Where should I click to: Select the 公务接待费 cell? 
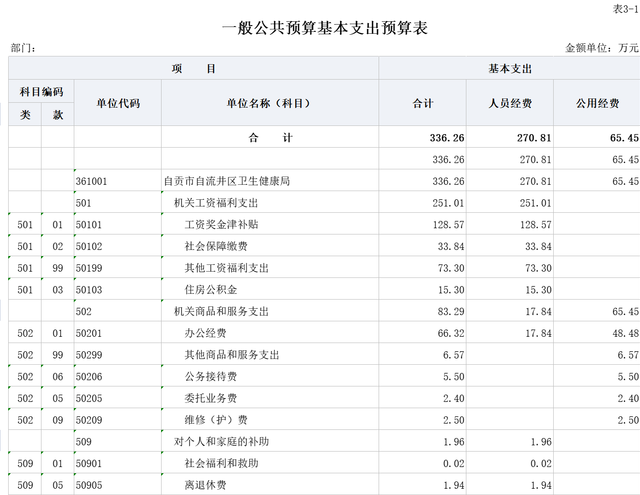click(211, 377)
